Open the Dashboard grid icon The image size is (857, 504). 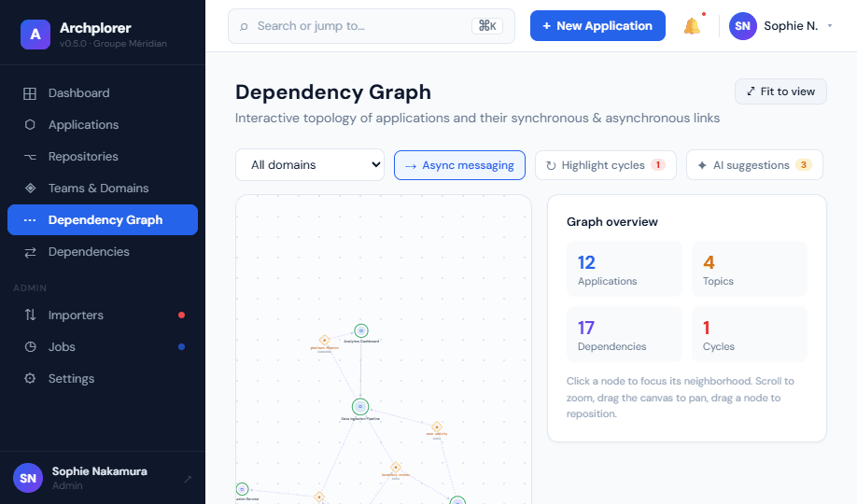30,93
